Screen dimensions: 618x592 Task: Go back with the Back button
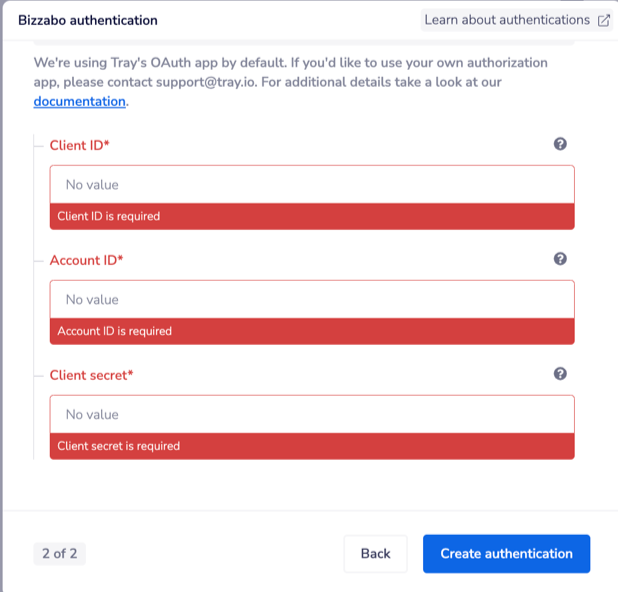(375, 554)
